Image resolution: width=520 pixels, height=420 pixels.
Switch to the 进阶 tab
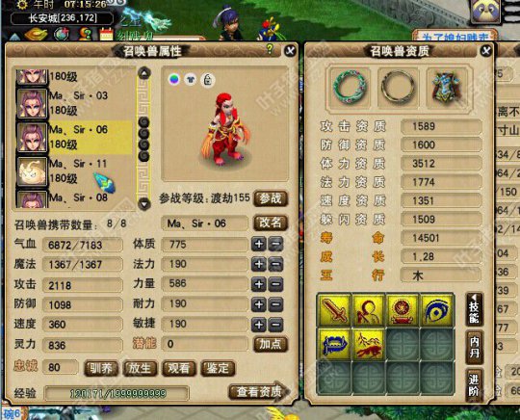pos(474,384)
